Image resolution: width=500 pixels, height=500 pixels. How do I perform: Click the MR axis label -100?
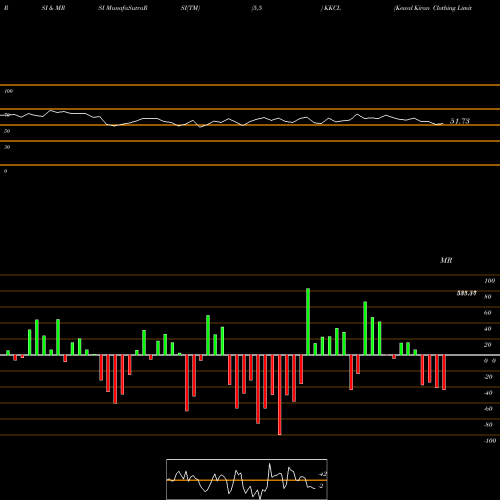pyautogui.click(x=490, y=441)
